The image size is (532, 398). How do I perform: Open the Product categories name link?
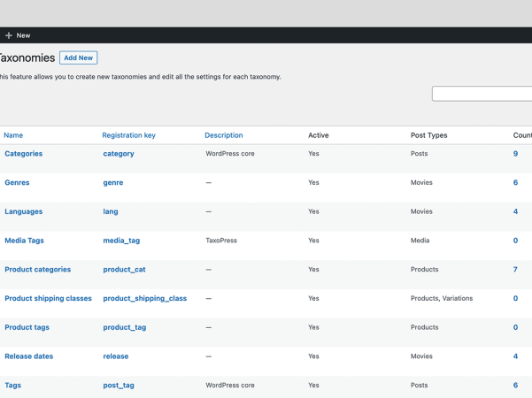tap(37, 270)
